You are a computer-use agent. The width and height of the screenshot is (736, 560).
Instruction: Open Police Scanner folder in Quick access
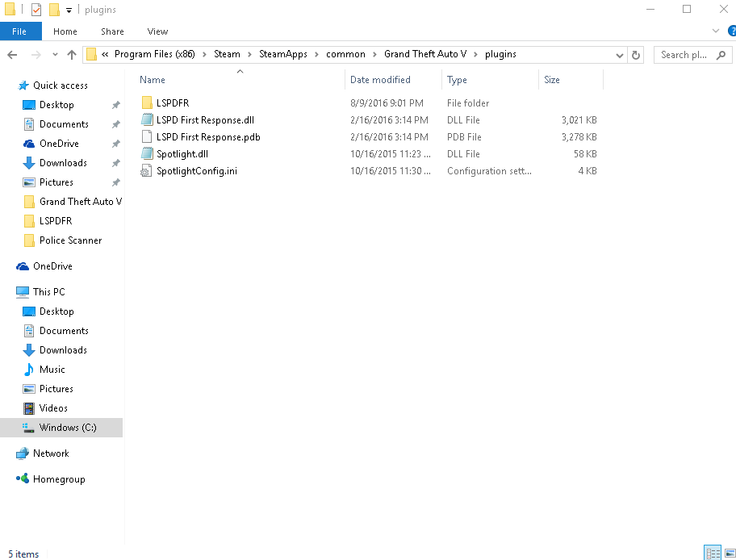[x=71, y=240]
